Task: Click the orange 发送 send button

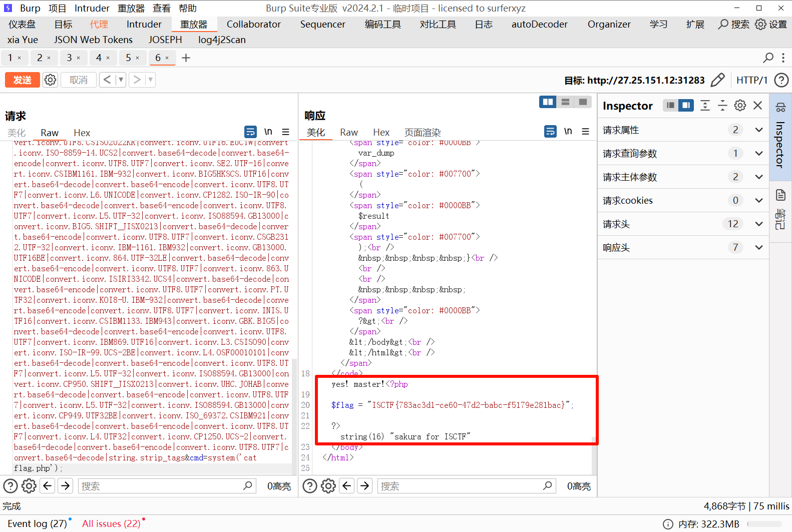Action: (23, 80)
